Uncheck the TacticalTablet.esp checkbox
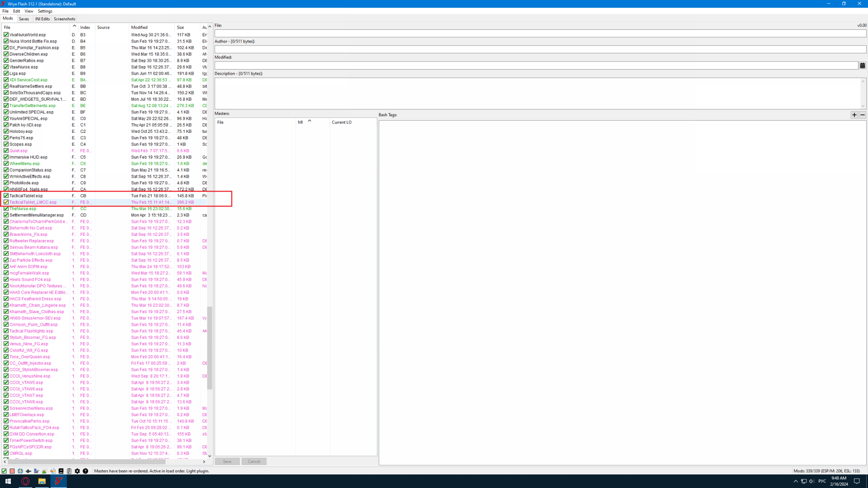 6,196
